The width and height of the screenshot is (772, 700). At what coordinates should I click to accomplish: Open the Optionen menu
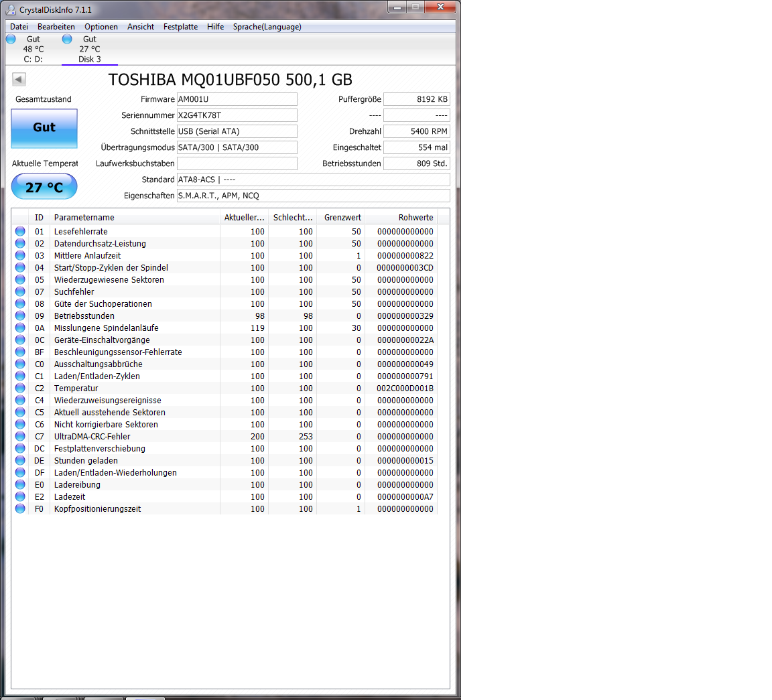[101, 27]
